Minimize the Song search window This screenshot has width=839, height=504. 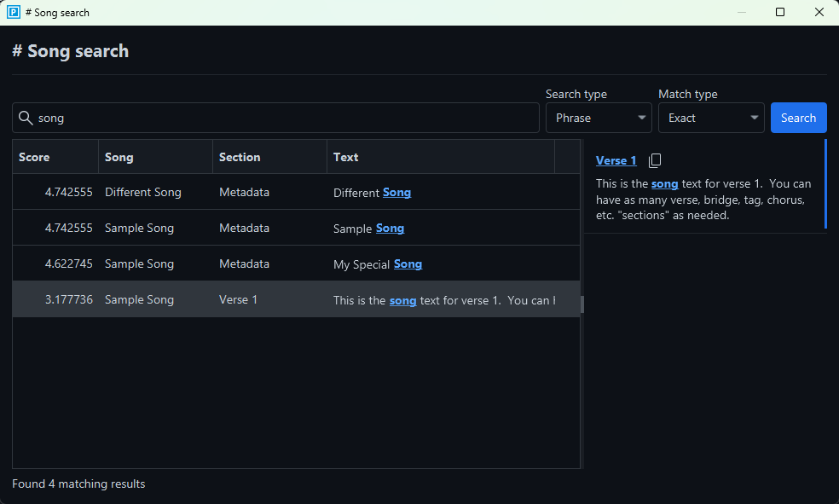pos(741,13)
